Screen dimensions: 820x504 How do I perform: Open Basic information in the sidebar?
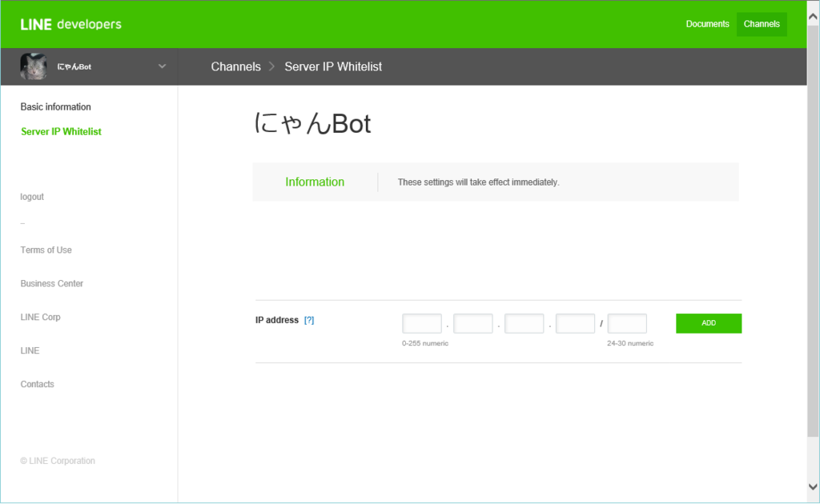tap(55, 106)
